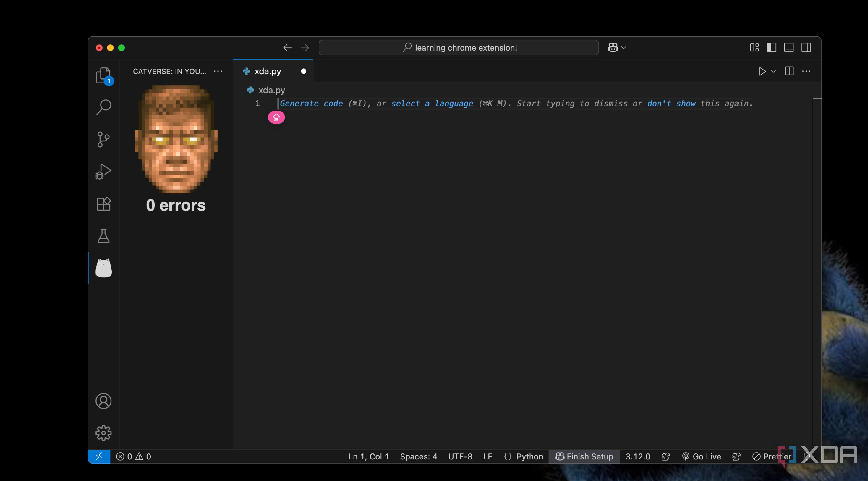Open the Explorer view in activity bar
The width and height of the screenshot is (868, 481).
(x=103, y=75)
